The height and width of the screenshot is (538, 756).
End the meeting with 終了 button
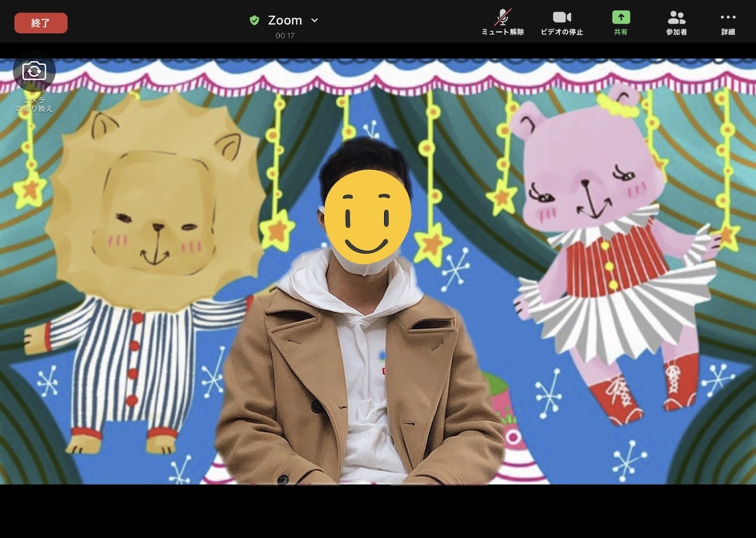coord(41,23)
